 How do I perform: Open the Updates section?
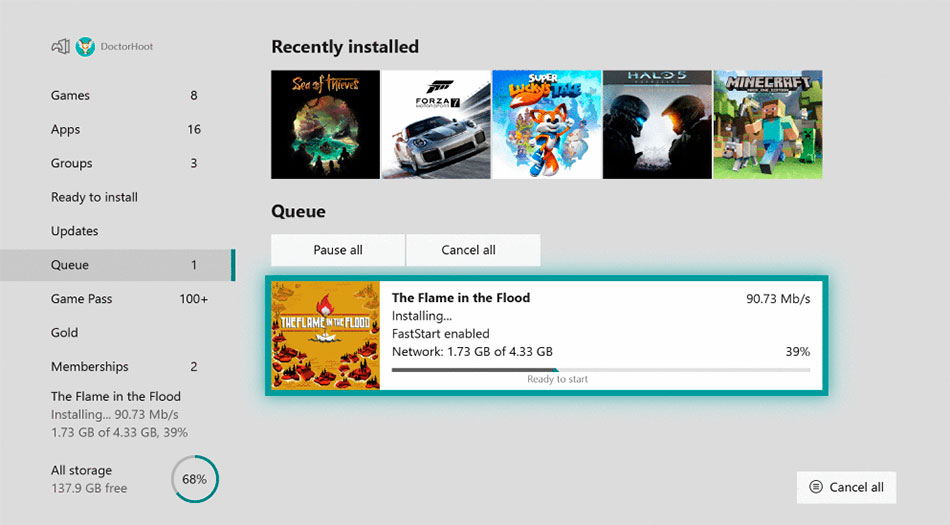pyautogui.click(x=118, y=231)
